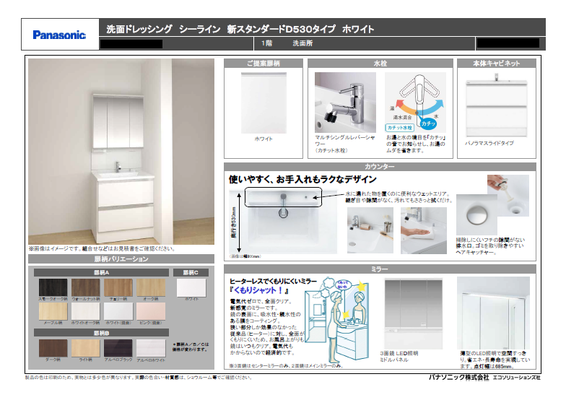
Task: Click the Panasonic logo
Action: pyautogui.click(x=59, y=35)
